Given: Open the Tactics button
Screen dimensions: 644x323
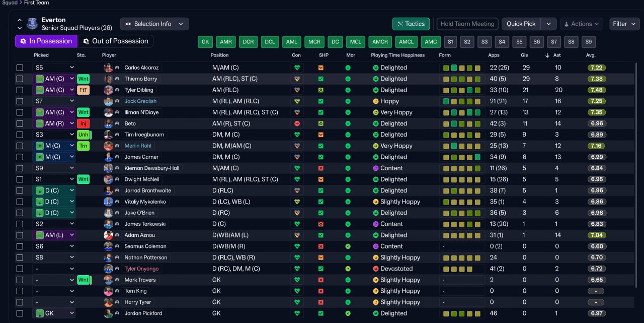Looking at the screenshot, I should [411, 24].
